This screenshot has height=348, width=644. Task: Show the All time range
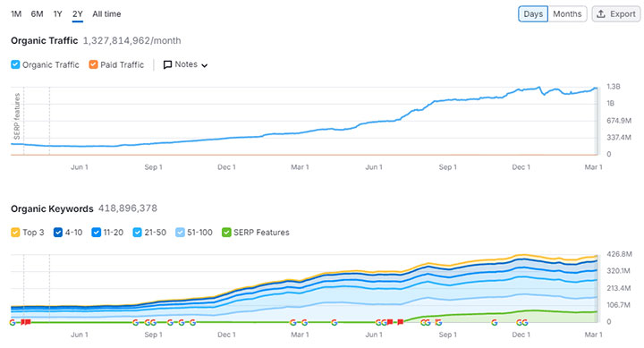[106, 14]
